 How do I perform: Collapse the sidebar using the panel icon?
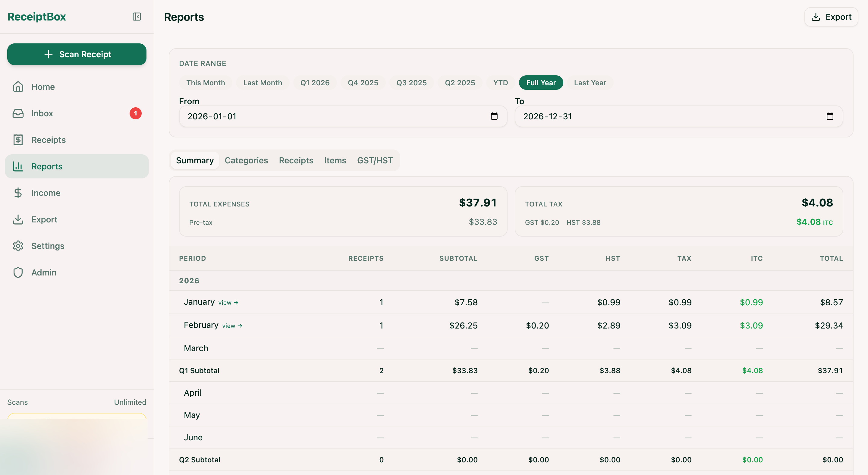[x=137, y=17]
